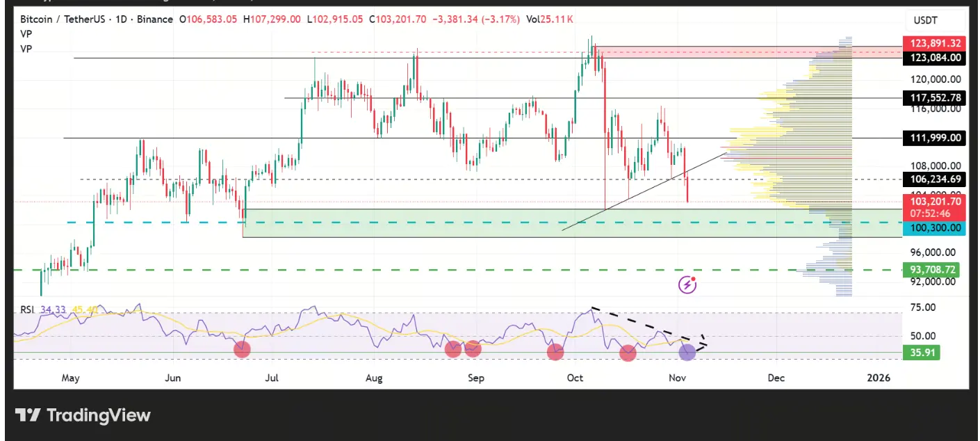The image size is (980, 441).
Task: Click the red RSI circle in mid-October
Action: coord(628,353)
